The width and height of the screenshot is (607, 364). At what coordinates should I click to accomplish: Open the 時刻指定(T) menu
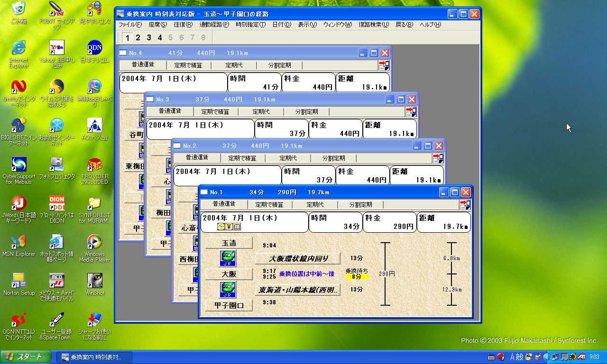click(250, 25)
